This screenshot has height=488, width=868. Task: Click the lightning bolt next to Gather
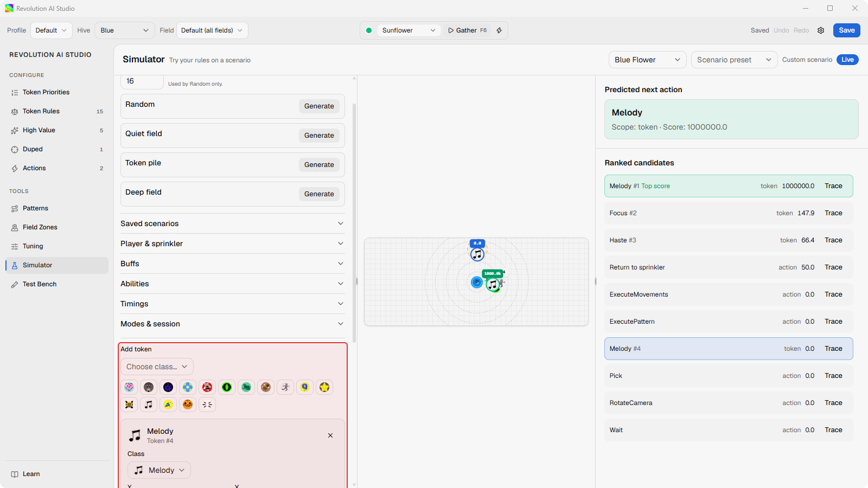pyautogui.click(x=499, y=30)
